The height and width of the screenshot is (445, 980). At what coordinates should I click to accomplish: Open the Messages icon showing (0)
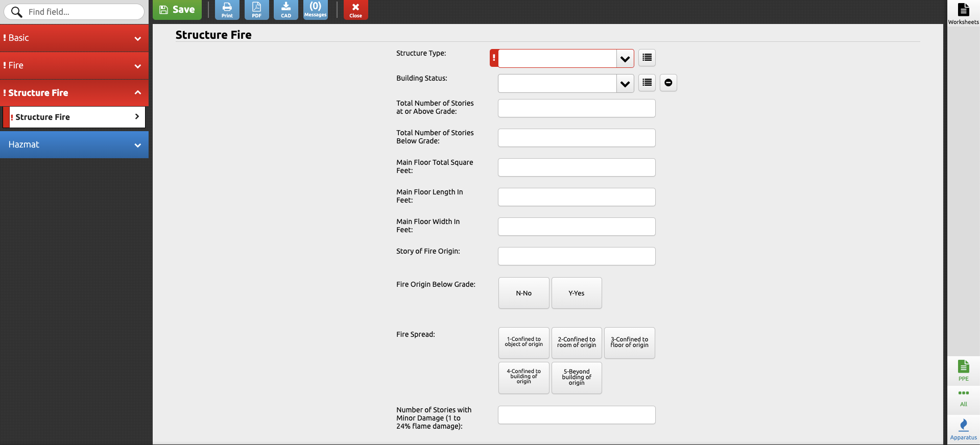315,10
